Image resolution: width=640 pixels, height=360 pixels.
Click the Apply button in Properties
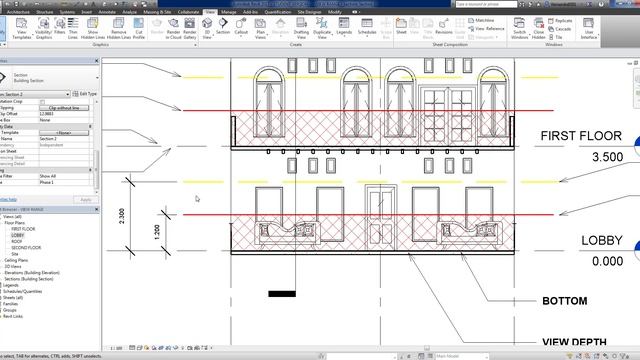(86, 200)
